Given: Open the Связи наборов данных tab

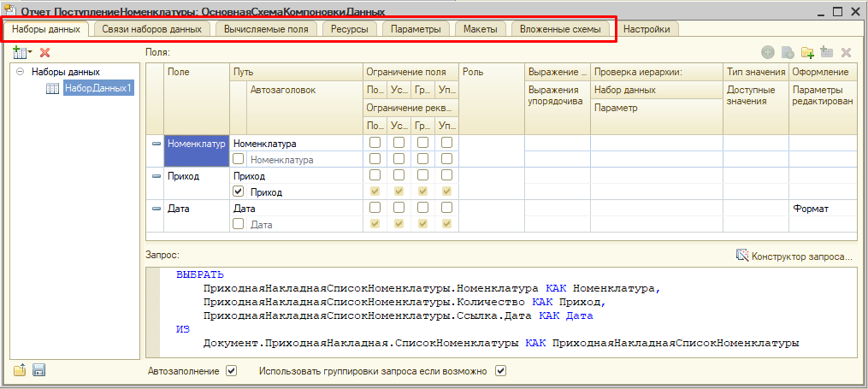Looking at the screenshot, I should (x=151, y=29).
